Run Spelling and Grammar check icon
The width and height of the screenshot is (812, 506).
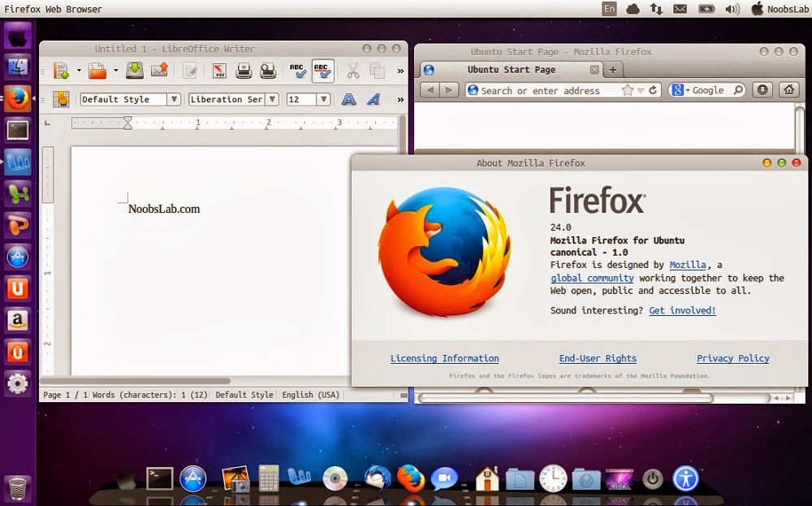click(297, 71)
